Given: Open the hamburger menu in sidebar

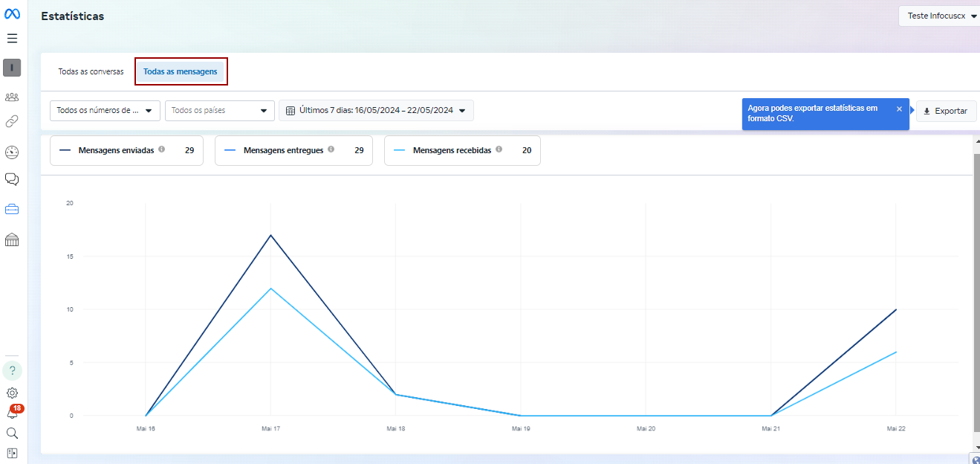Looking at the screenshot, I should 12,38.
